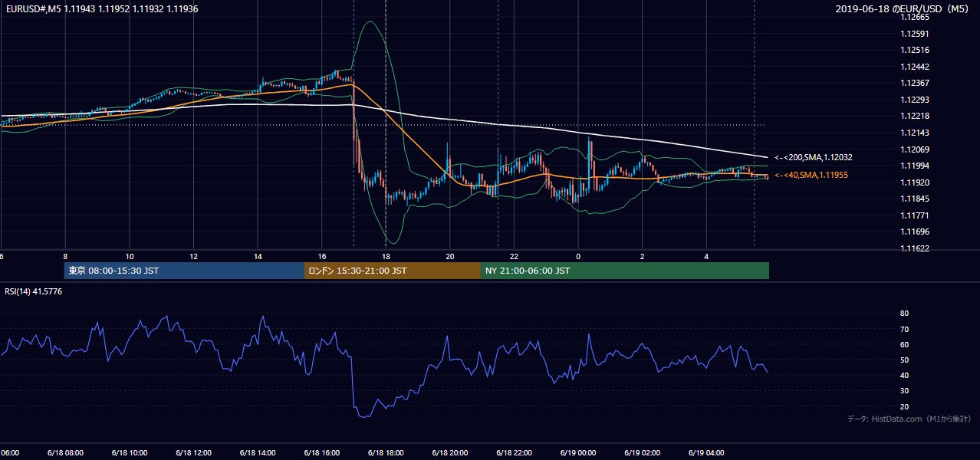
Task: Click price axis value 1.12591
Action: [x=916, y=34]
